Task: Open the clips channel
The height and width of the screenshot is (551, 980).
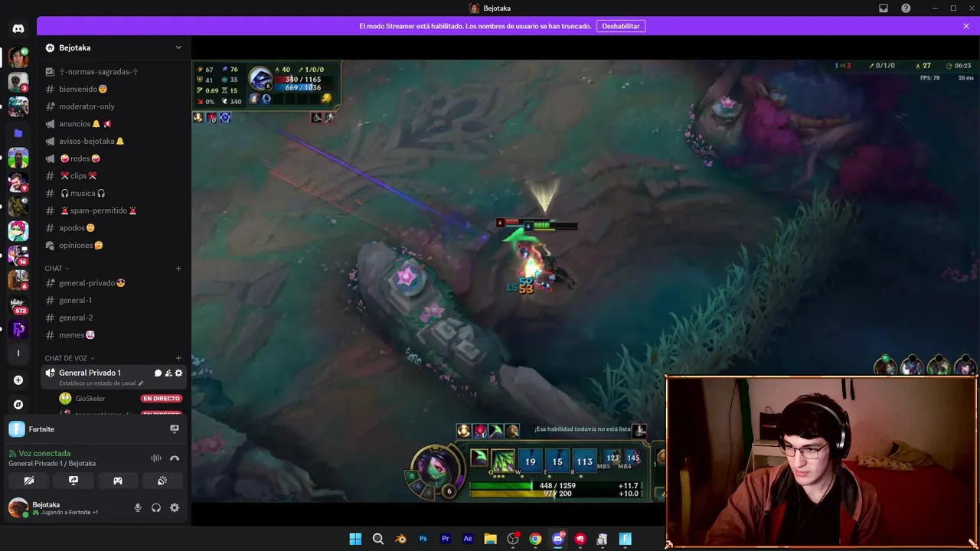Action: pyautogui.click(x=113, y=176)
